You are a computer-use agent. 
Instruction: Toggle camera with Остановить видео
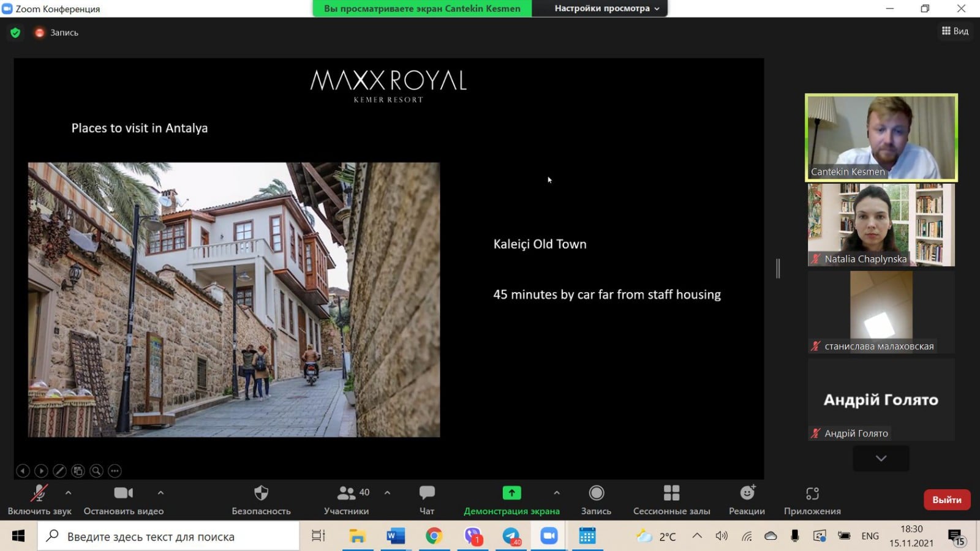tap(123, 493)
